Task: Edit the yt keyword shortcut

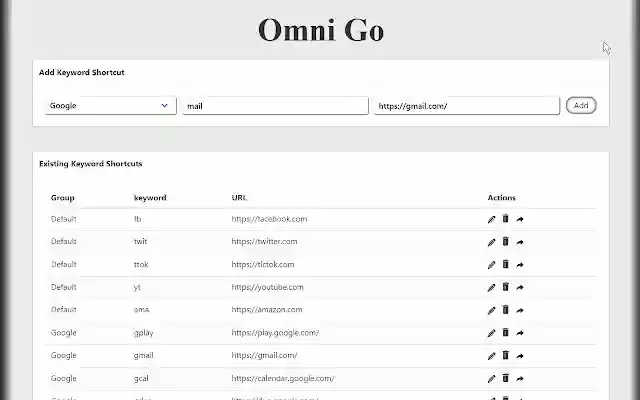Action: [x=491, y=288]
